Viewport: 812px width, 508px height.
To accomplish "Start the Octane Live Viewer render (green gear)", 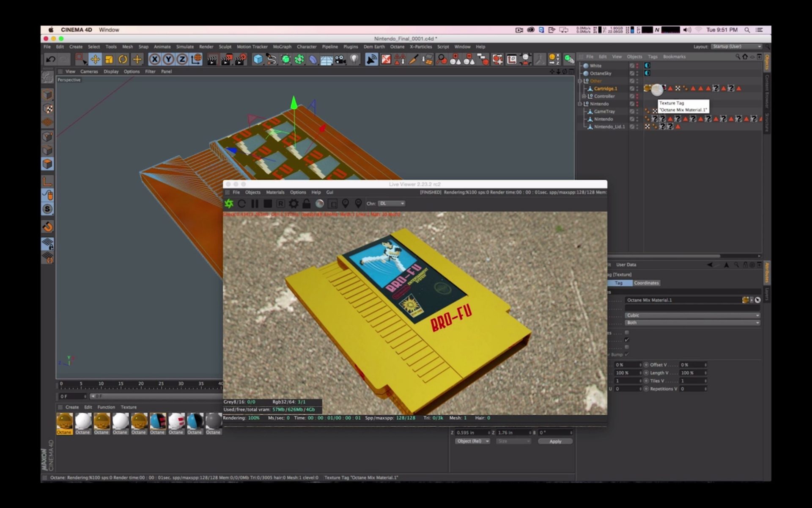I will tap(229, 204).
